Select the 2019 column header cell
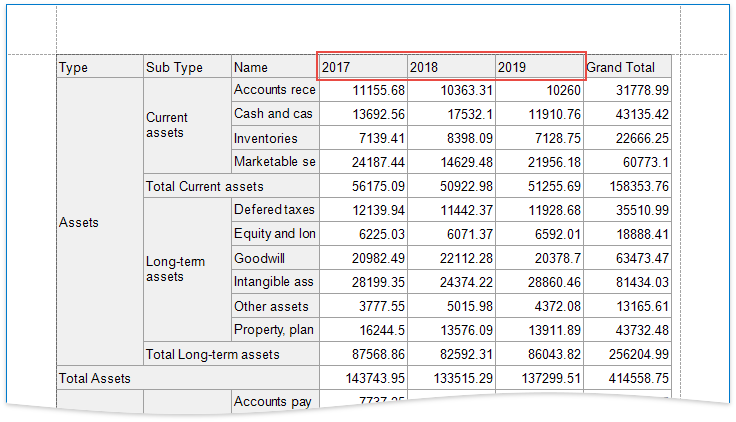The width and height of the screenshot is (736, 422). click(x=539, y=67)
